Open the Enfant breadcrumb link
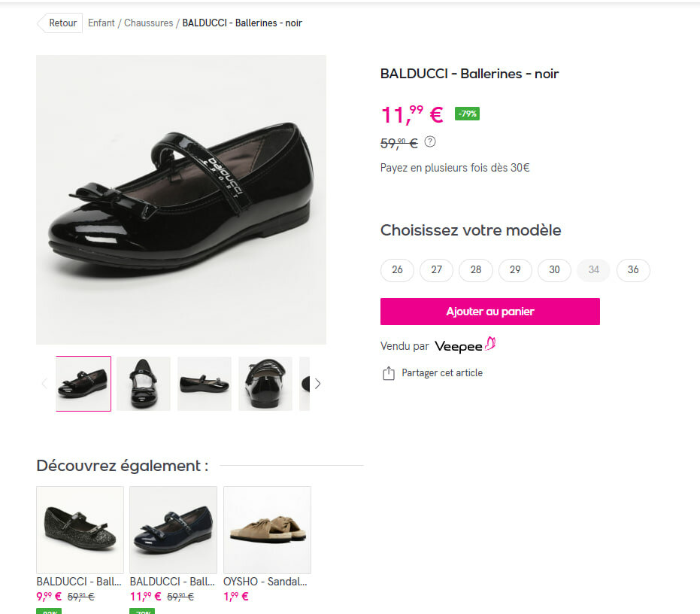The width and height of the screenshot is (700, 614). pos(102,23)
